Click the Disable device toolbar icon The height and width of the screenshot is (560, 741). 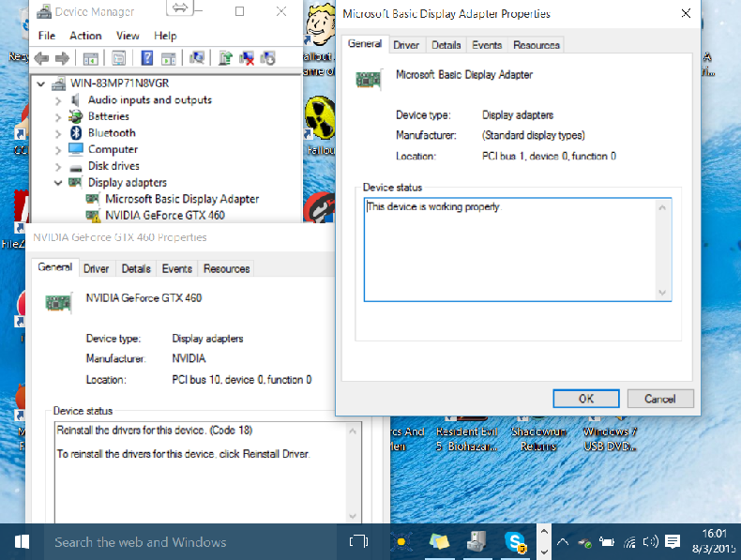[x=267, y=58]
